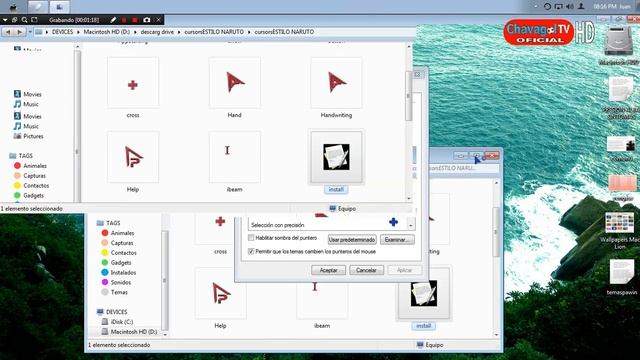Image resolution: width=640 pixels, height=360 pixels.
Task: Click the pencil draw icon in recording toolbar
Action: [113, 20]
